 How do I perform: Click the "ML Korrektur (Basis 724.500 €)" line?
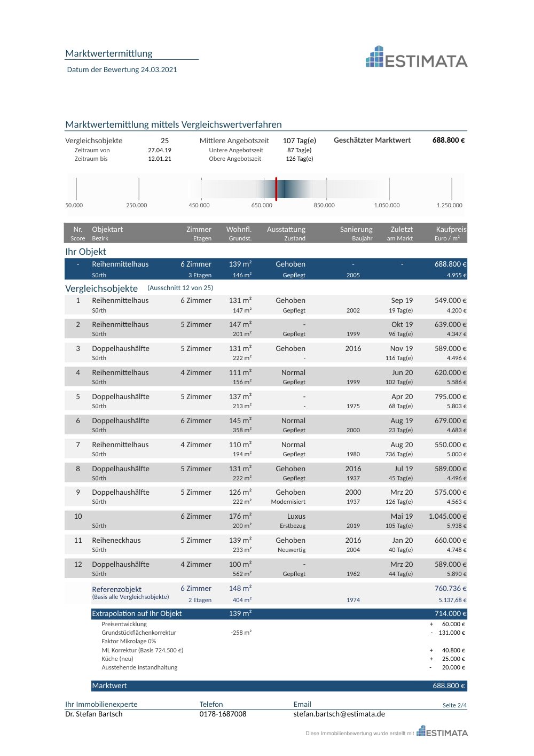(143, 650)
